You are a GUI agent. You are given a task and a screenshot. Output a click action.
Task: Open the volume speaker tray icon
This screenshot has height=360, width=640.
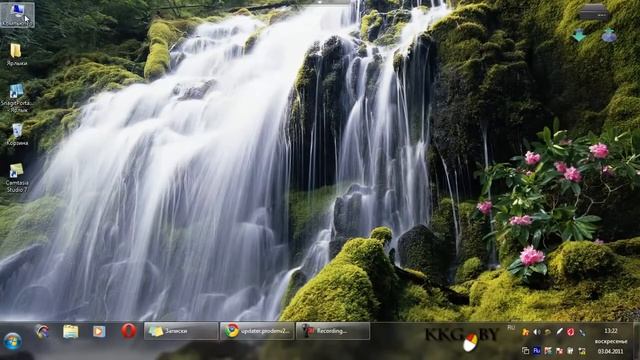click(537, 332)
